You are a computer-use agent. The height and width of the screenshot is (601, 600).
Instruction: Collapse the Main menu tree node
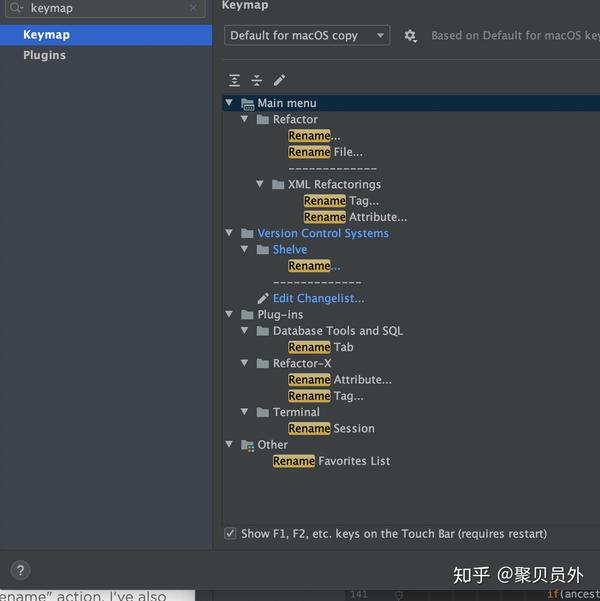click(229, 102)
